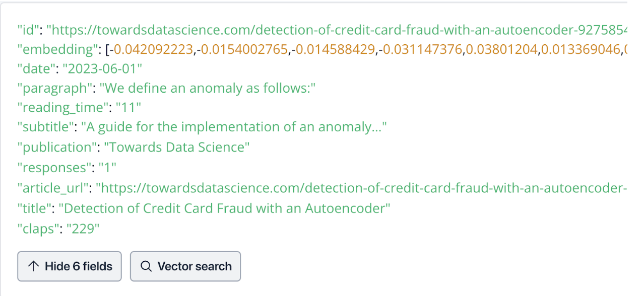
Task: Select the "article_url" field key
Action: click(x=54, y=187)
